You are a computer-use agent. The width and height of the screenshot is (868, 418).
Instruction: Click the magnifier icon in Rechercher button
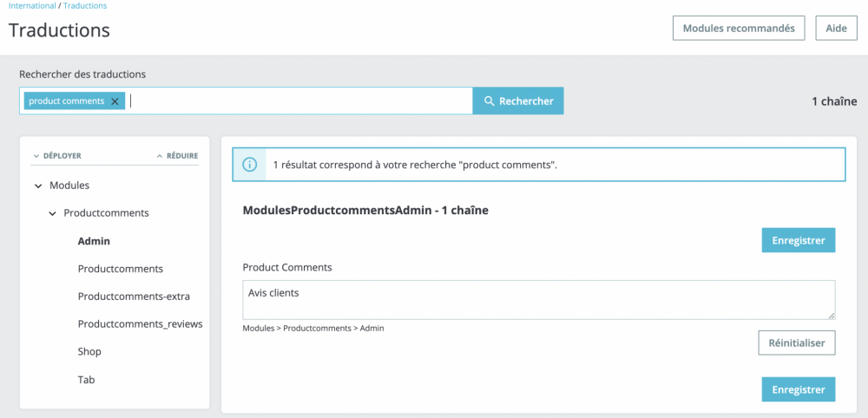click(x=490, y=101)
